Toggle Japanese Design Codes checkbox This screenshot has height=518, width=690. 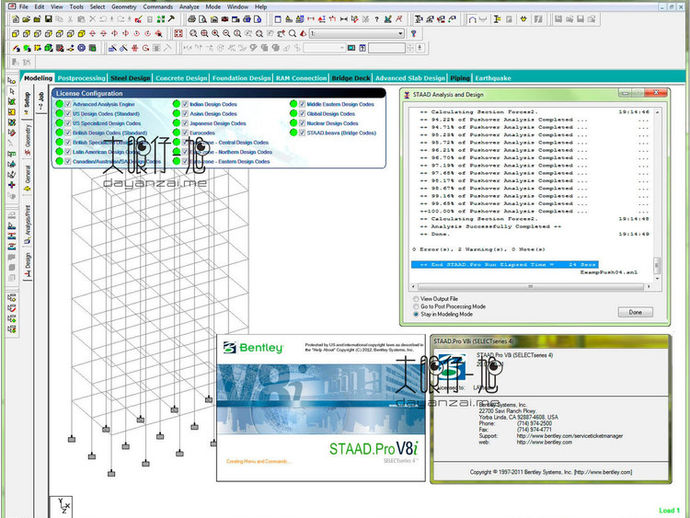pyautogui.click(x=185, y=123)
